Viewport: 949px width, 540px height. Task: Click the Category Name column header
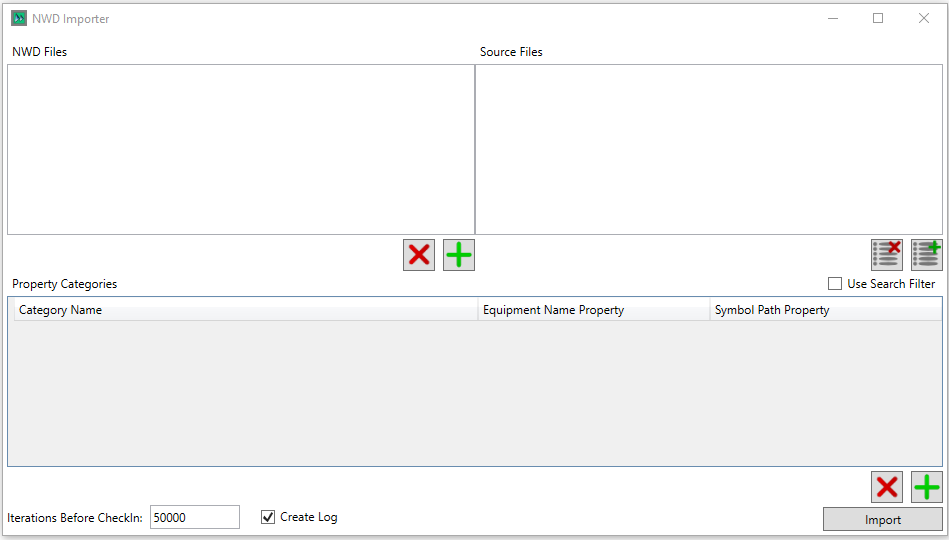244,310
